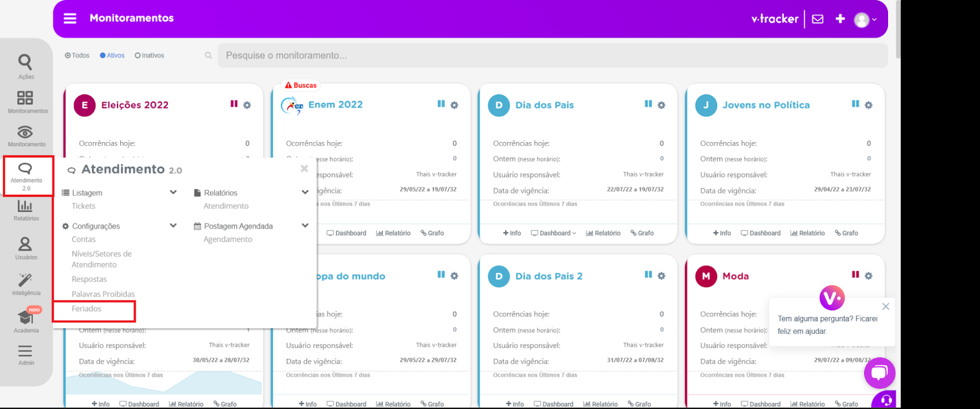
Task: Open the hamburger menu beside Monitoramentos
Action: 70,18
